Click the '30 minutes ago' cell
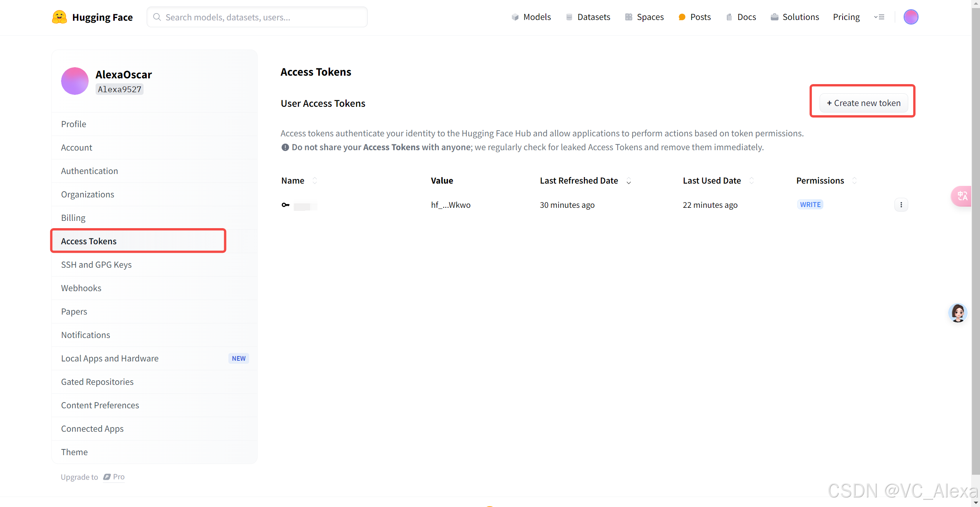Screen dimensions: 980x507 pyautogui.click(x=567, y=205)
